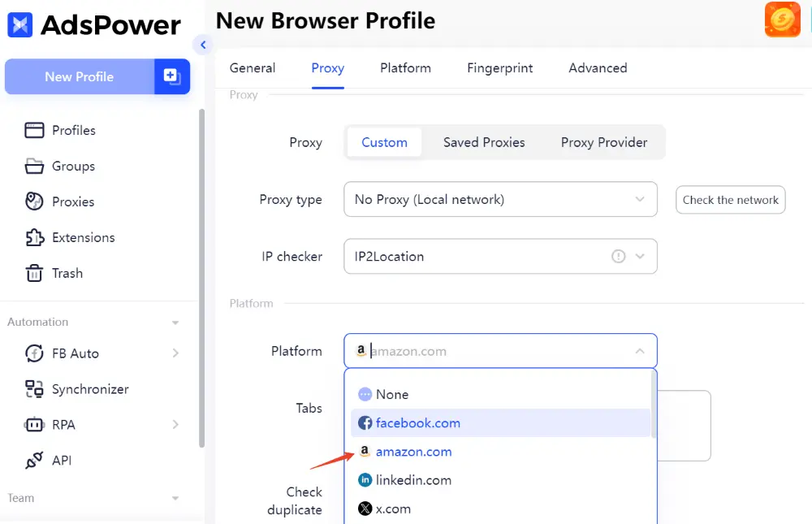The image size is (812, 524).
Task: Switch to the Fingerprint tab
Action: click(x=499, y=68)
